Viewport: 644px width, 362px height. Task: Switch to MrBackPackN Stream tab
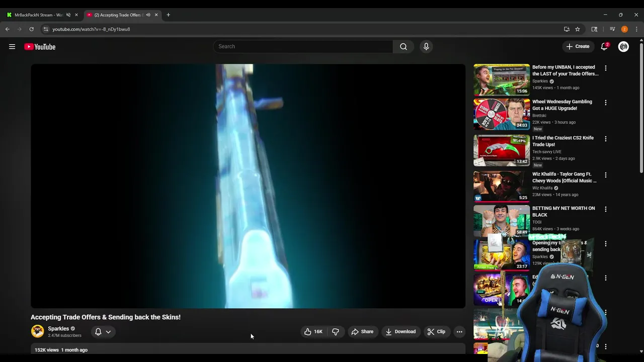[38, 15]
